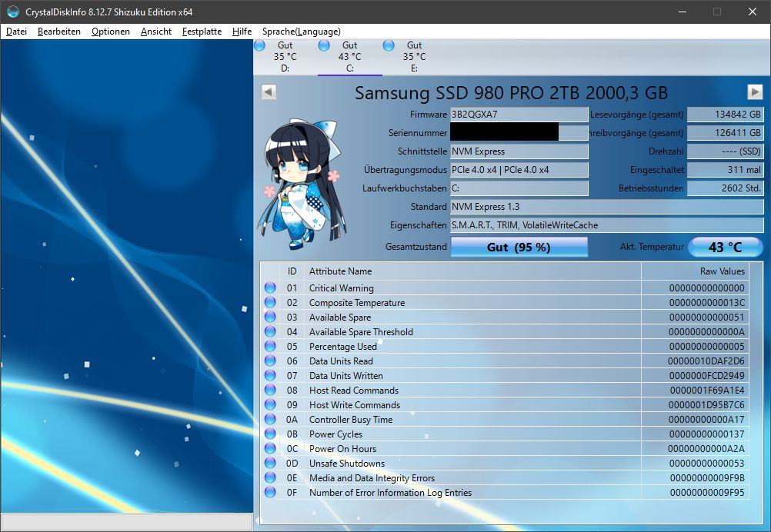Click the blacked-out Seriennummer field
Image resolution: width=771 pixels, height=532 pixels.
[x=519, y=133]
